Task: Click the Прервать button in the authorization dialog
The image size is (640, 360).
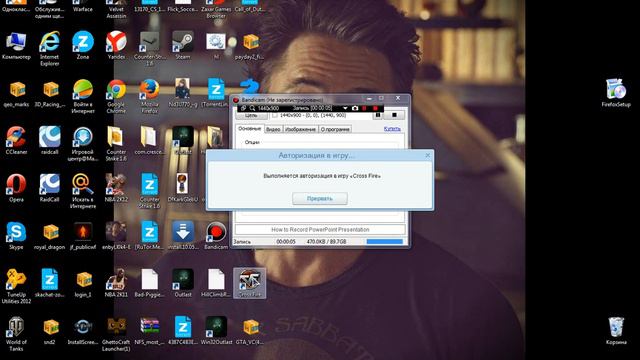Action: coord(320,198)
